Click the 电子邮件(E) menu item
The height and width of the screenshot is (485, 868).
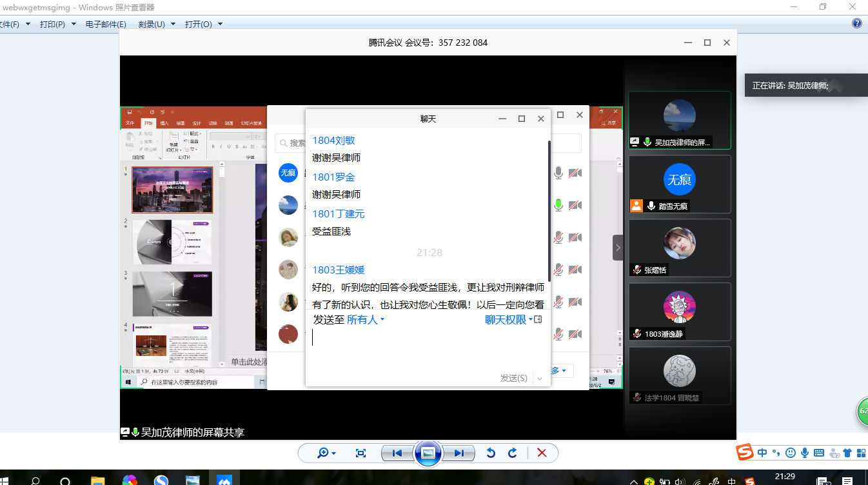coord(106,25)
